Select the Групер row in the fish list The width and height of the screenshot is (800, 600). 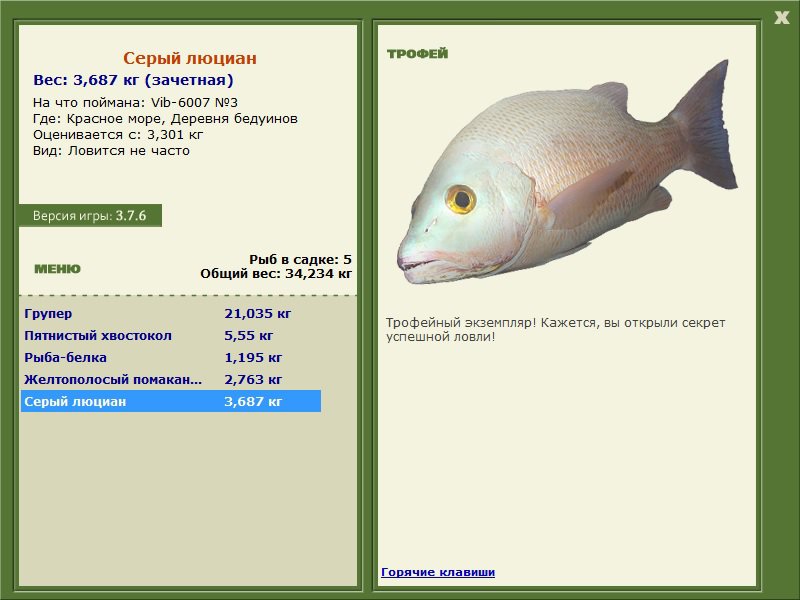tap(171, 313)
